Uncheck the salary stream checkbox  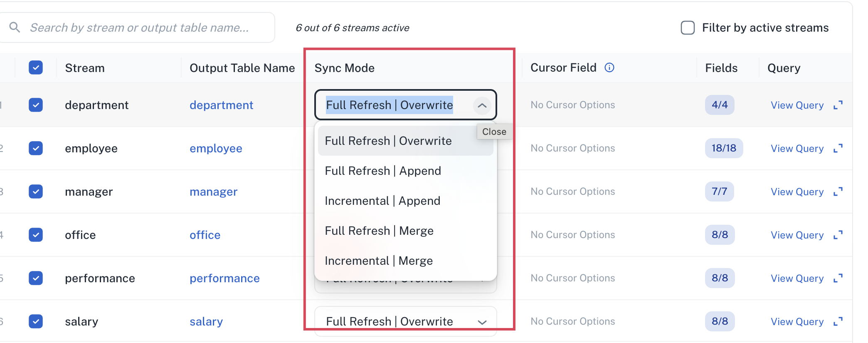[x=36, y=321]
